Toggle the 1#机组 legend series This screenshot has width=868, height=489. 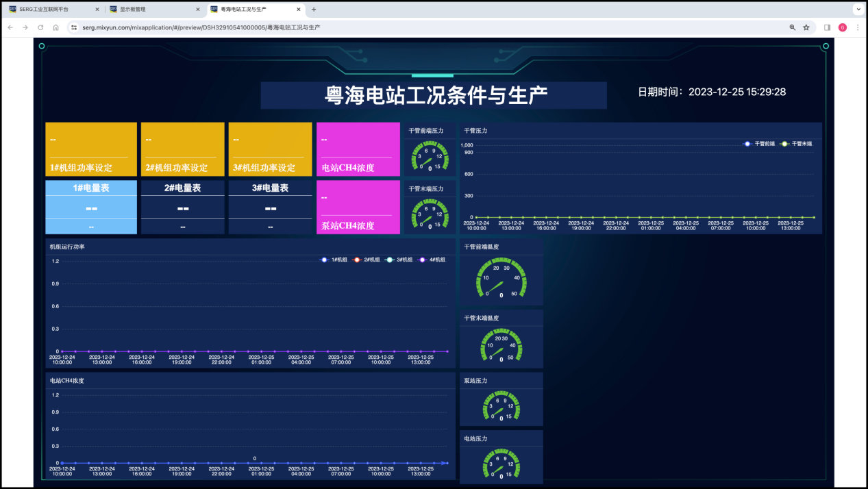click(x=335, y=260)
